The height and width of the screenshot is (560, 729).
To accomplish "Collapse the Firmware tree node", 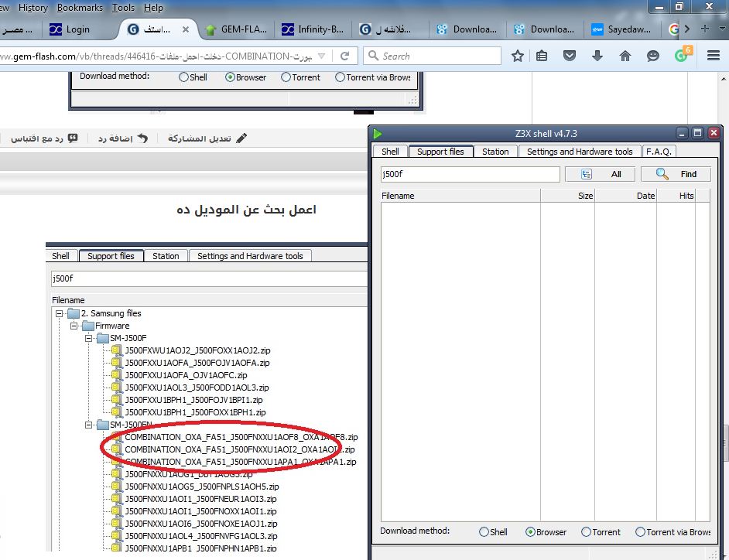I will click(74, 326).
